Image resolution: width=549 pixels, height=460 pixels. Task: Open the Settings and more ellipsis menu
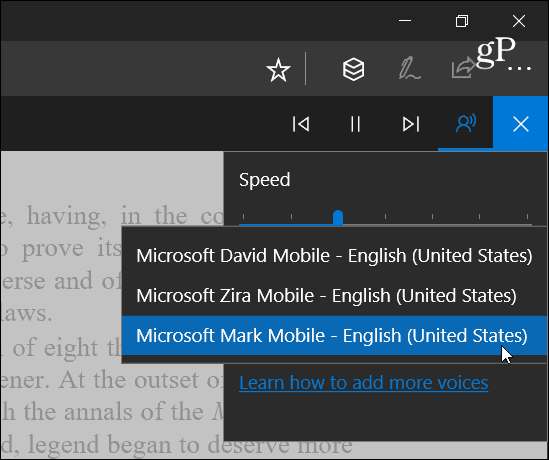click(520, 69)
